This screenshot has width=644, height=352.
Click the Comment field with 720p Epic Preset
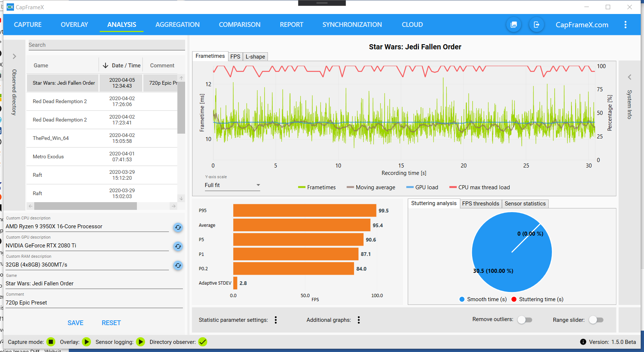(x=94, y=303)
